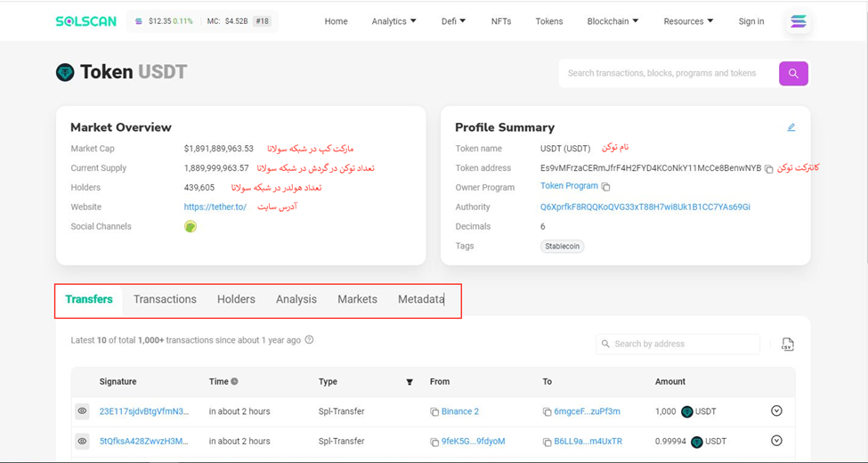Screen dimensions: 868x463
Task: Preview transaction 5tQfksA428ZwvzH3M with eye icon
Action: [x=83, y=442]
